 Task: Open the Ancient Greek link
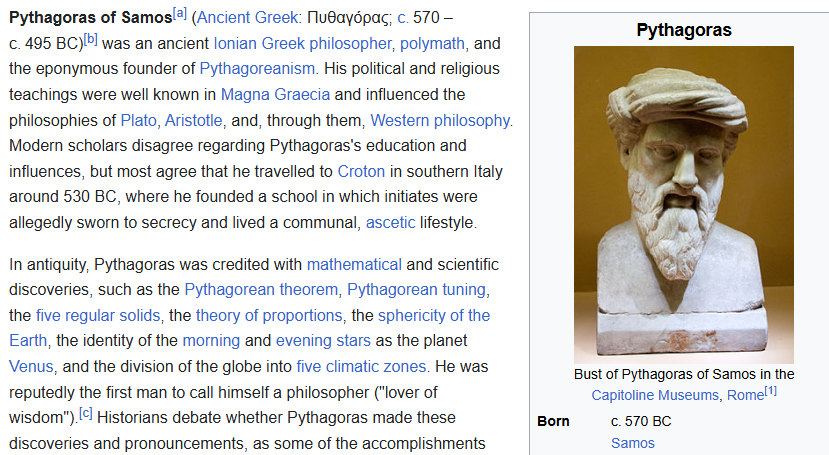click(247, 17)
